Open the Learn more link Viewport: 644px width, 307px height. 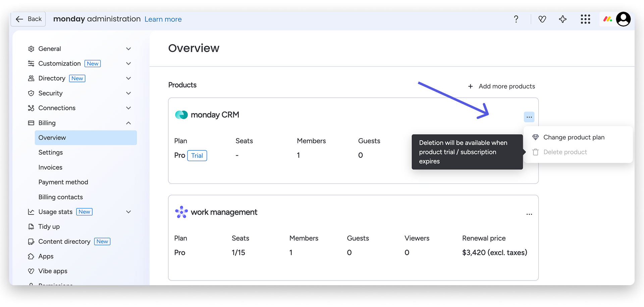163,19
